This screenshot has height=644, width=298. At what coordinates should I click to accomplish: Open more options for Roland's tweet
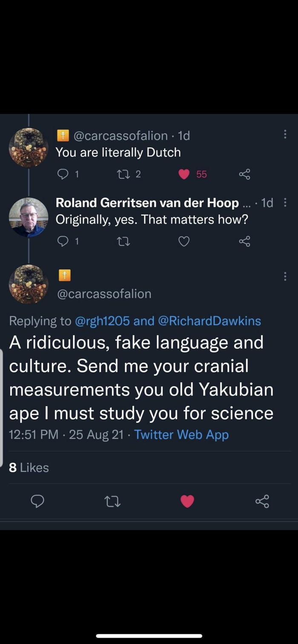pyautogui.click(x=285, y=203)
